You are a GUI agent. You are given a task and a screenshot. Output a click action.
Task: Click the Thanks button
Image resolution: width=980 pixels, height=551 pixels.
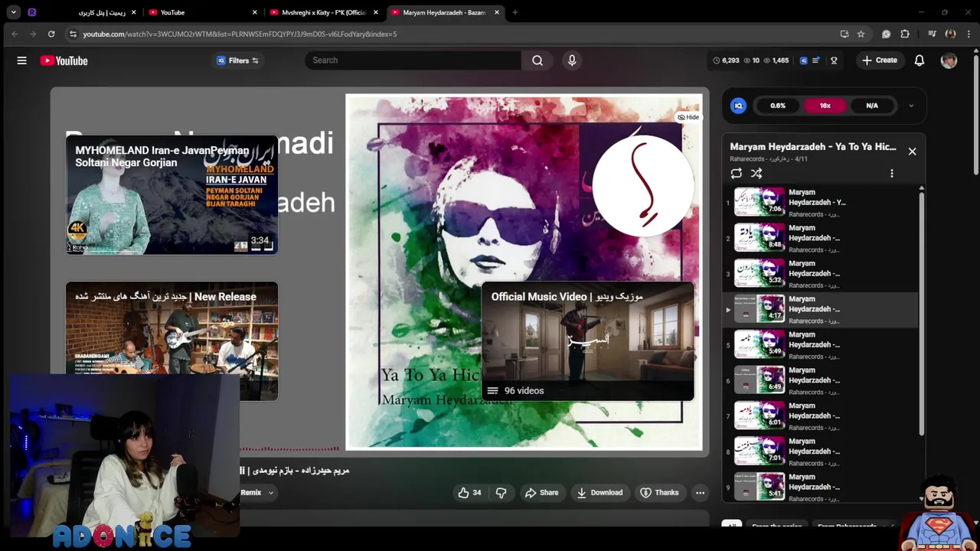(x=659, y=493)
